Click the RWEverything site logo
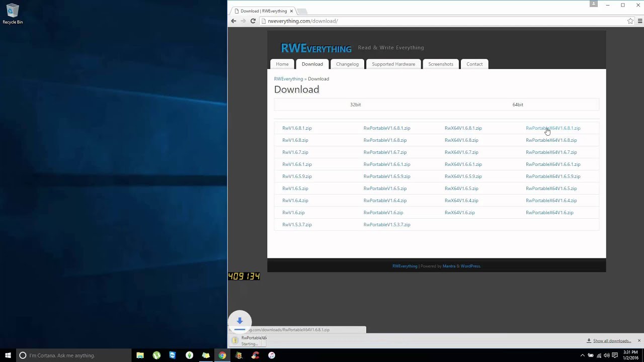The width and height of the screenshot is (644, 362). pyautogui.click(x=316, y=48)
